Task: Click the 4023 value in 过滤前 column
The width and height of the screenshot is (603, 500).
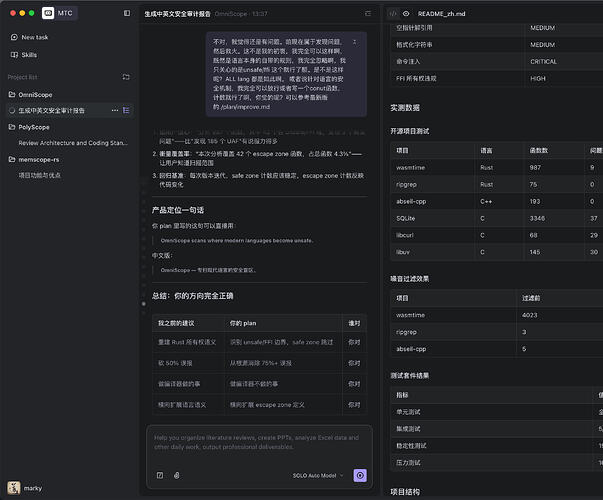Action: click(530, 315)
